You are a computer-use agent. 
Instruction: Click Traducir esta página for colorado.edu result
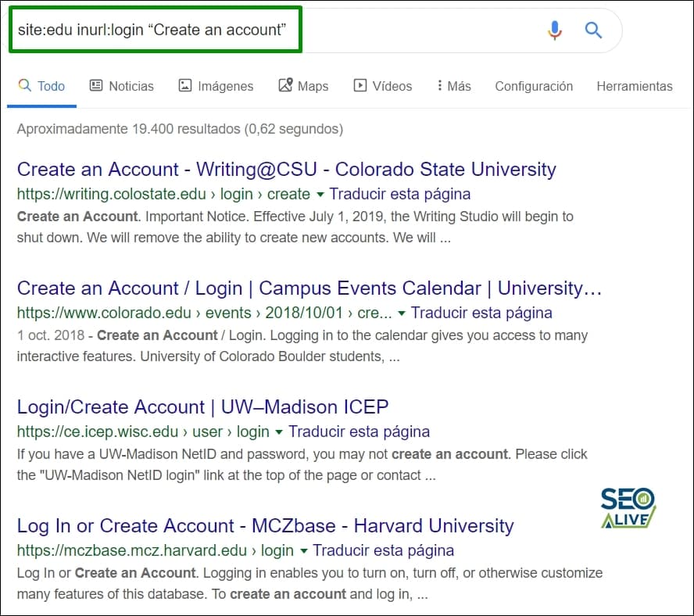click(481, 313)
